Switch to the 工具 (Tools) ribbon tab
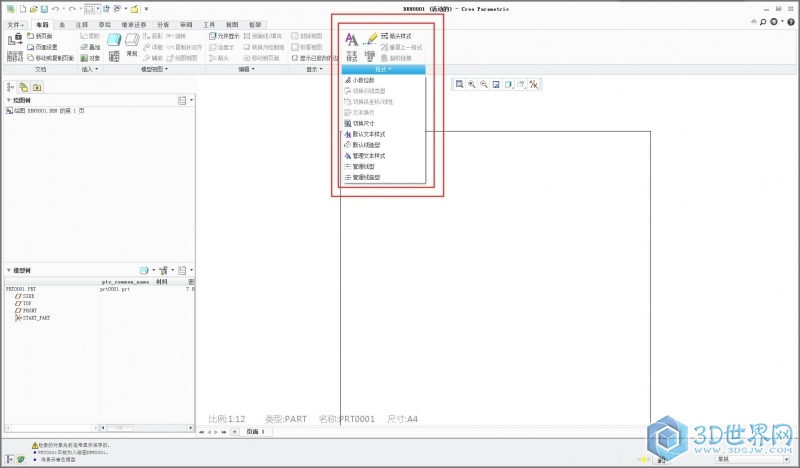Screen dimensions: 800x468 coord(209,24)
